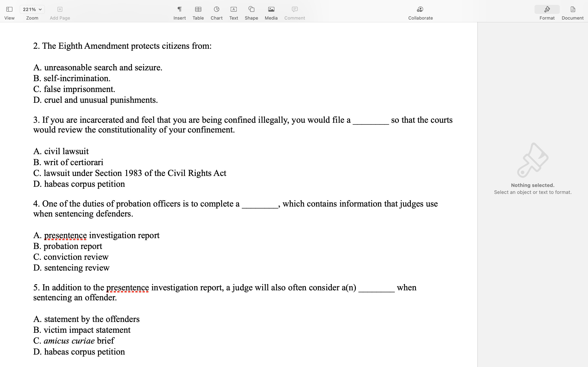Image resolution: width=588 pixels, height=367 pixels.
Task: Expand the 221% zoom dropdown
Action: (32, 9)
